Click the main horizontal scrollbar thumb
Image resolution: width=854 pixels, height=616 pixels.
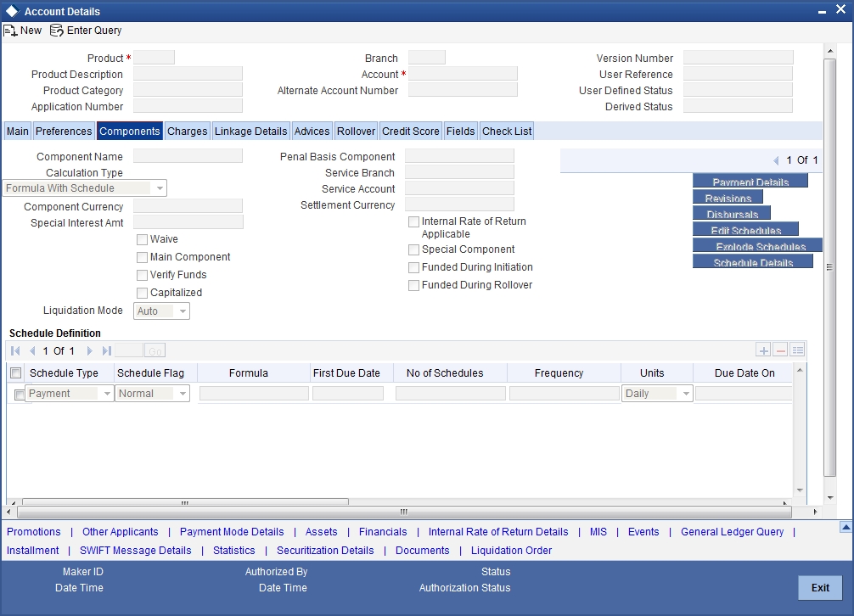(x=404, y=512)
